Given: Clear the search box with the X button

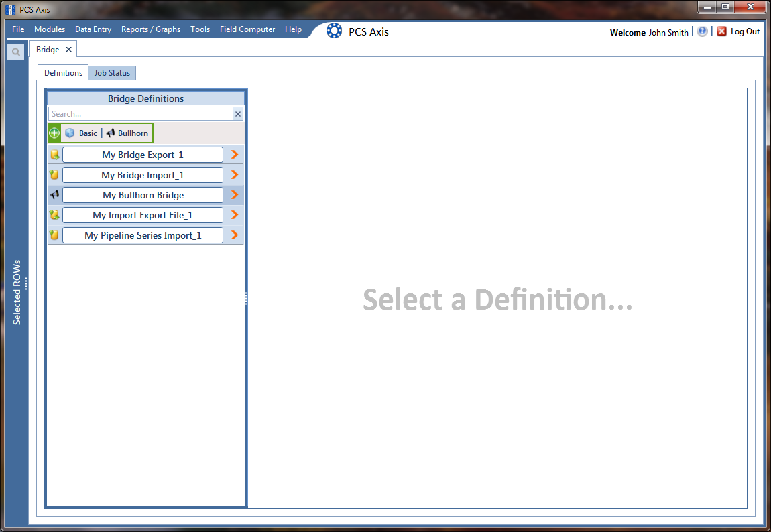Looking at the screenshot, I should click(x=238, y=114).
